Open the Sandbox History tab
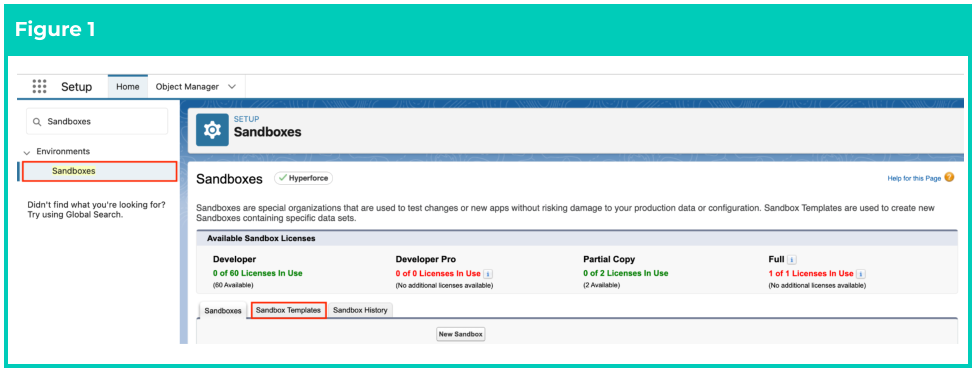This screenshot has width=976, height=372. (x=360, y=310)
